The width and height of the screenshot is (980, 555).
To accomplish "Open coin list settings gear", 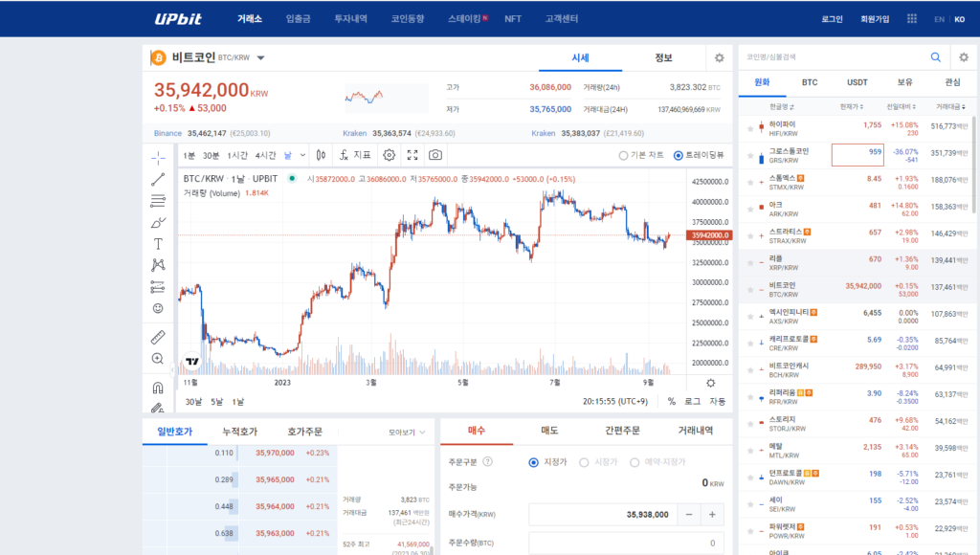I will tap(964, 56).
